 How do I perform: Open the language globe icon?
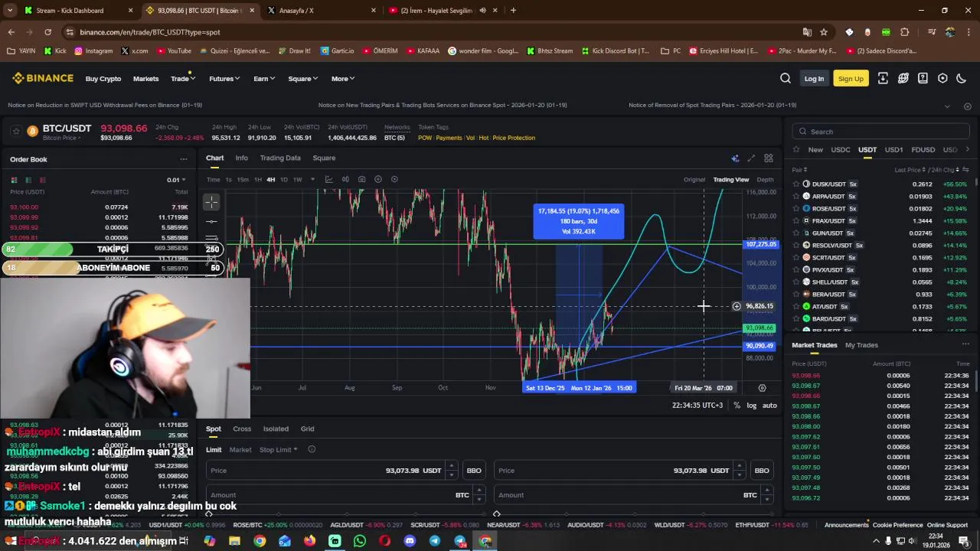[903, 78]
